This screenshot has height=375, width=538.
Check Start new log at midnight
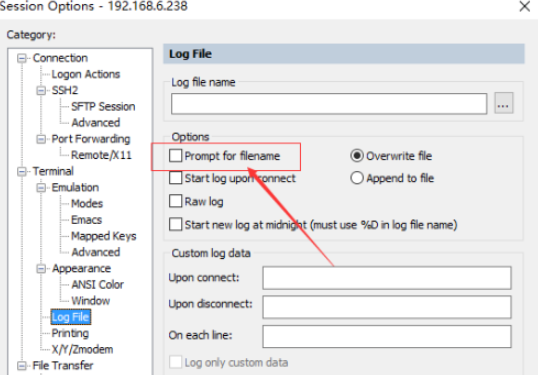click(175, 225)
